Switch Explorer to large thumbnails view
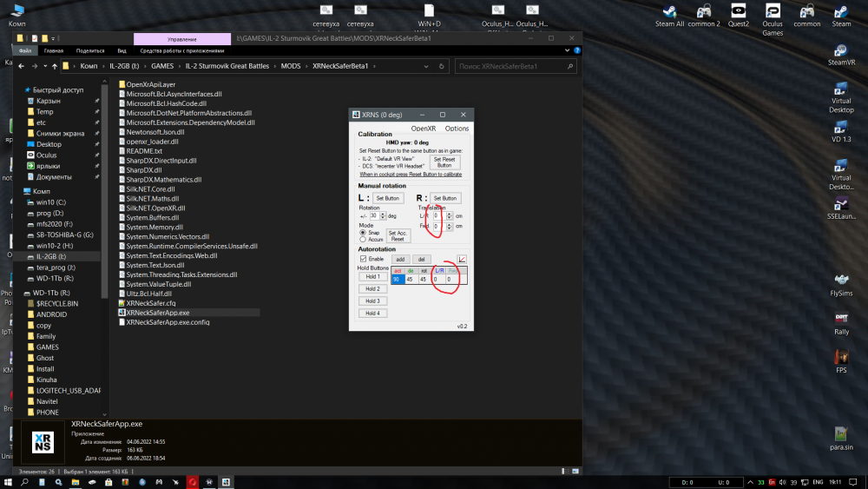 click(575, 472)
